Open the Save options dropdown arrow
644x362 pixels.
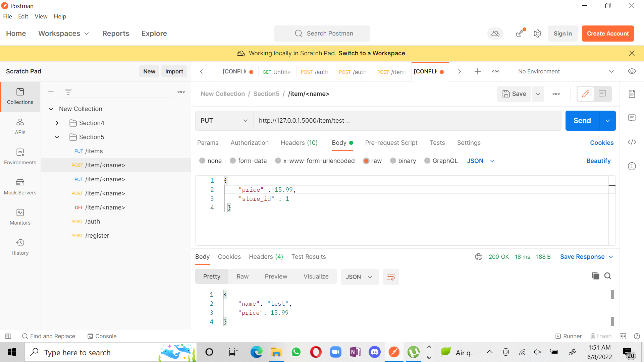coord(538,94)
